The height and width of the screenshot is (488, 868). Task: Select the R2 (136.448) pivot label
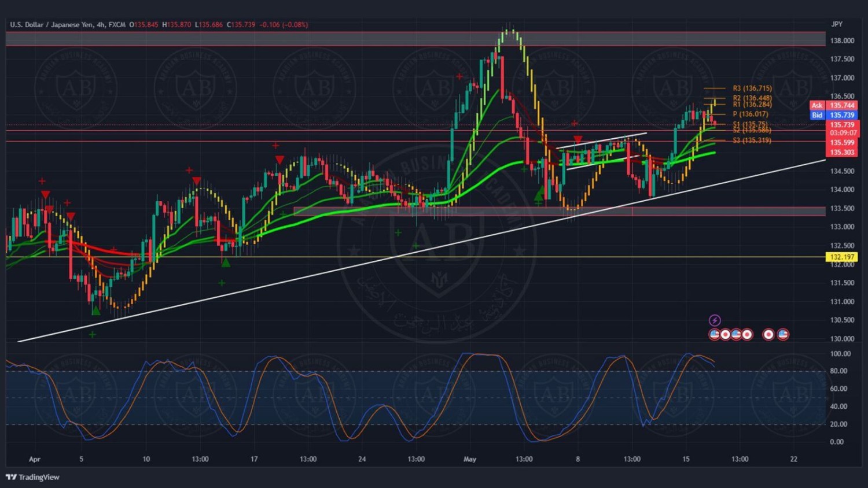(752, 98)
